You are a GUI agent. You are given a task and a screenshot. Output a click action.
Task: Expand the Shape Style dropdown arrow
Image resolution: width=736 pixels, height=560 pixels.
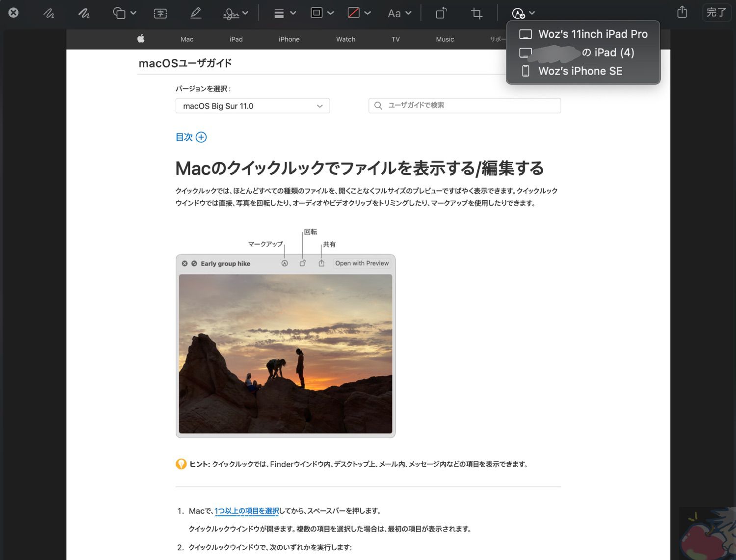pyautogui.click(x=293, y=13)
